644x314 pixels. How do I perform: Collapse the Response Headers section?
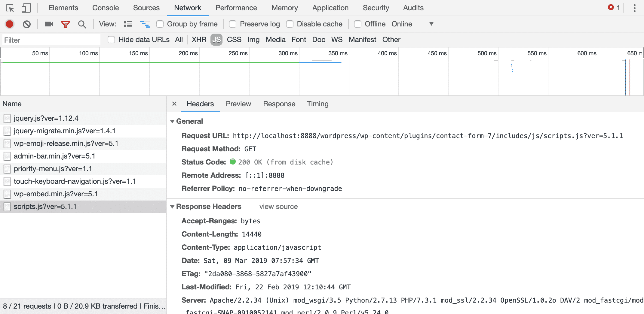coord(172,207)
